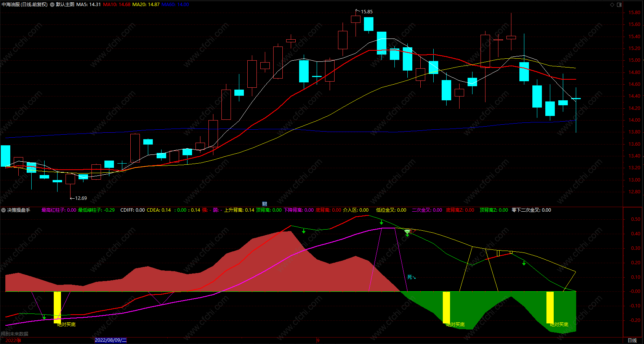Click the 15.85 high price annotation
644x344 pixels.
tap(367, 12)
